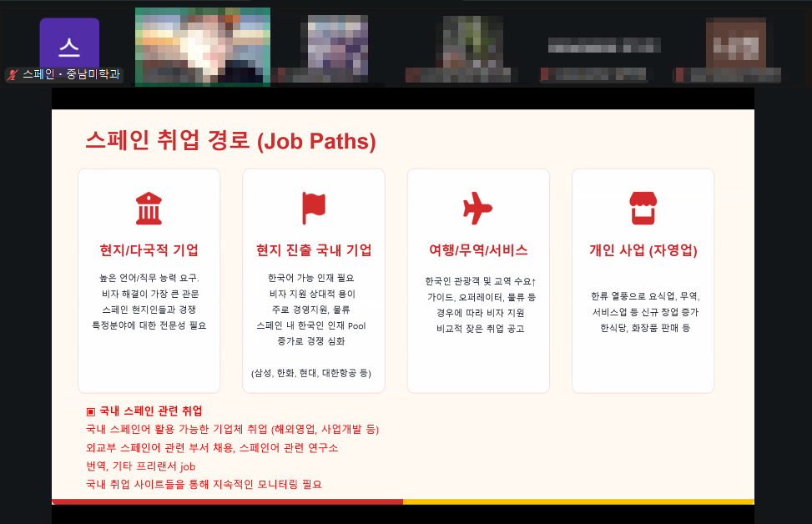Click the storefront icon for 개인 사업

point(643,208)
